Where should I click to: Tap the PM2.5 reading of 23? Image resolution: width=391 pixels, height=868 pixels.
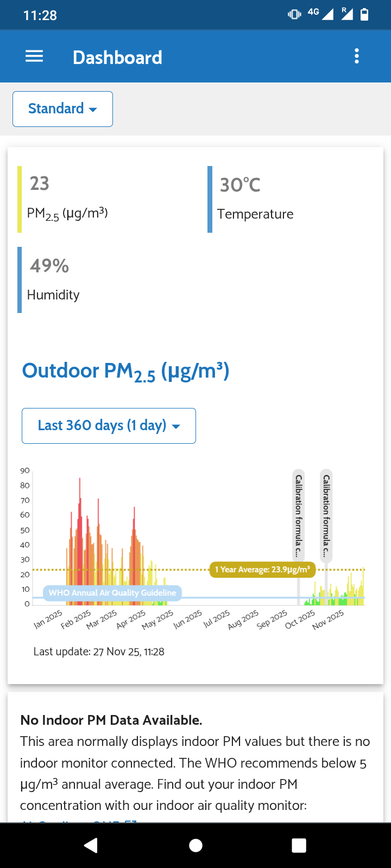click(40, 184)
